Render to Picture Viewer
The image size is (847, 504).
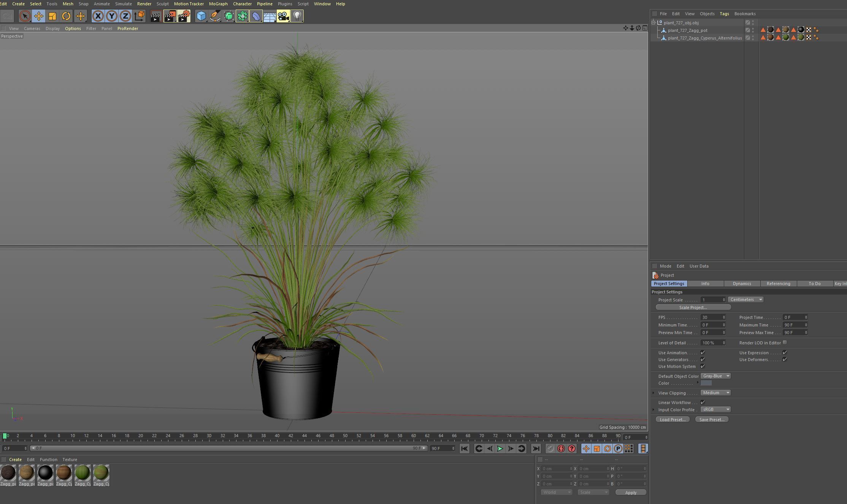(x=170, y=16)
